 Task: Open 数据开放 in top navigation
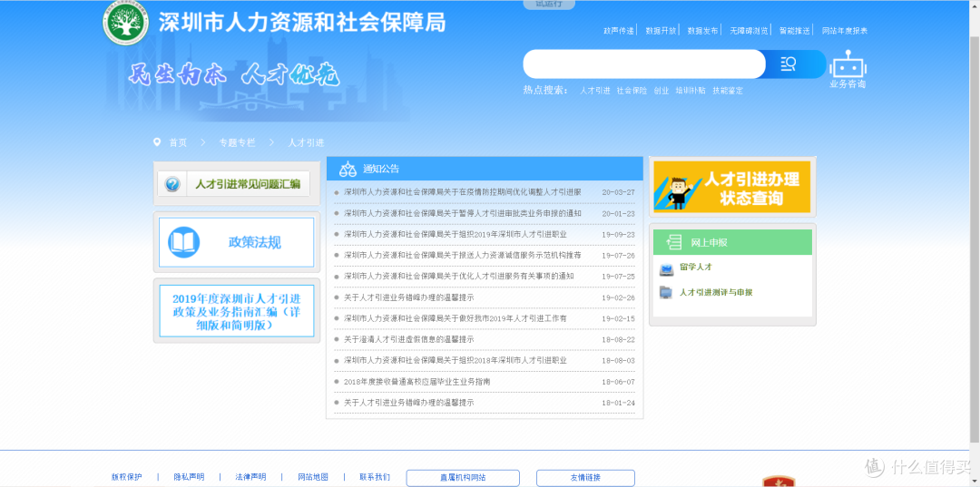[x=661, y=31]
